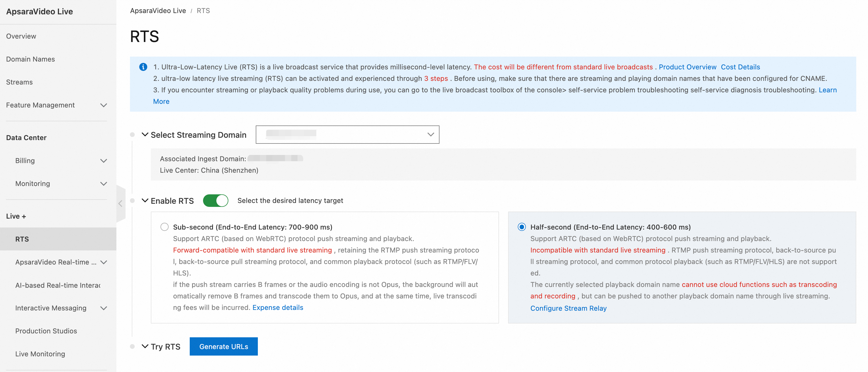Select the Sub-second latency radio option
This screenshot has width=868, height=372.
pyautogui.click(x=164, y=227)
